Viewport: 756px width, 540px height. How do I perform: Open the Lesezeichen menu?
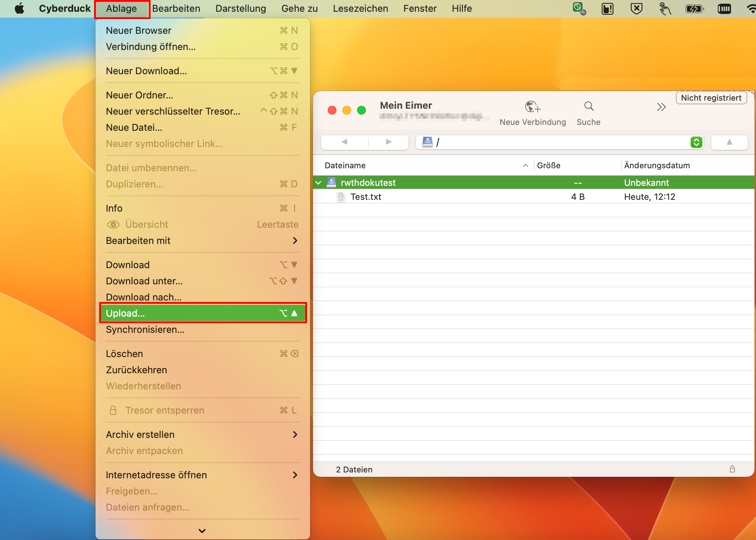coord(360,8)
